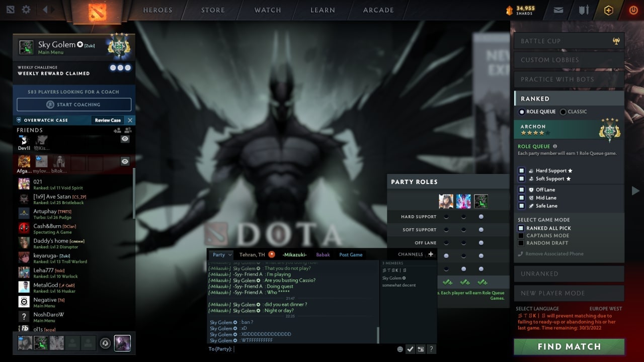Click the Start Coaching button

74,105
